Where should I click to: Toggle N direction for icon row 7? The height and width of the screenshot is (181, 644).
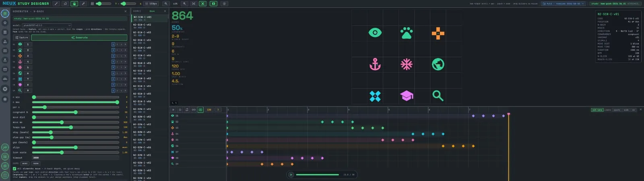[113, 79]
